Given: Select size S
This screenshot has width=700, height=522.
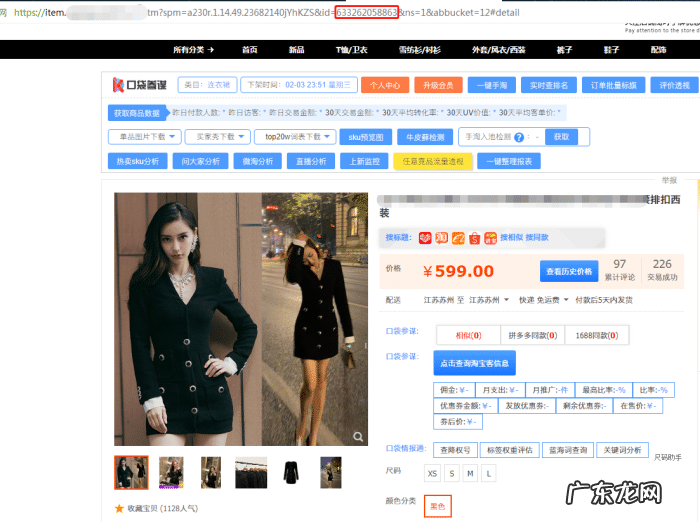Looking at the screenshot, I should pos(452,473).
